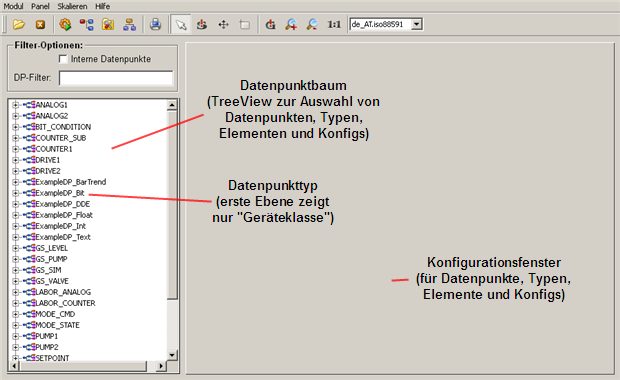620x380 pixels.
Task: Click into the DP-Filter text field
Action: click(116, 78)
